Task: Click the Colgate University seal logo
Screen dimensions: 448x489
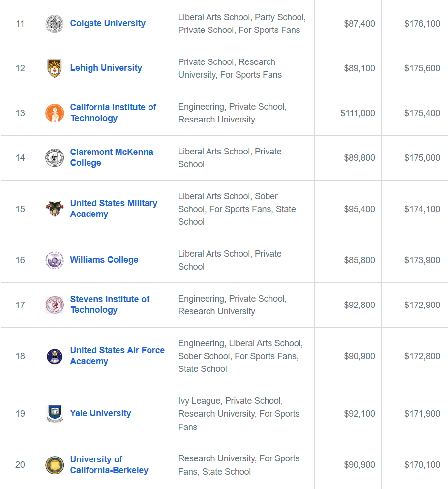Action: (x=55, y=24)
